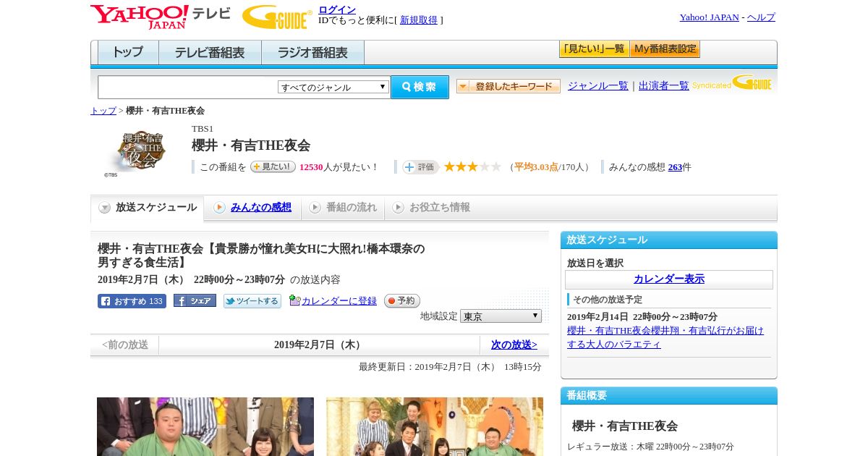Click the studio scene right thumbnail
868x456 pixels.
click(x=435, y=426)
